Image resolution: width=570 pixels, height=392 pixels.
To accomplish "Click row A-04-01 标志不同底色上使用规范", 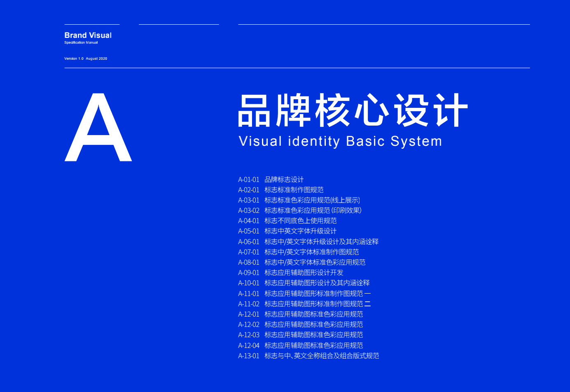I will click(x=287, y=221).
